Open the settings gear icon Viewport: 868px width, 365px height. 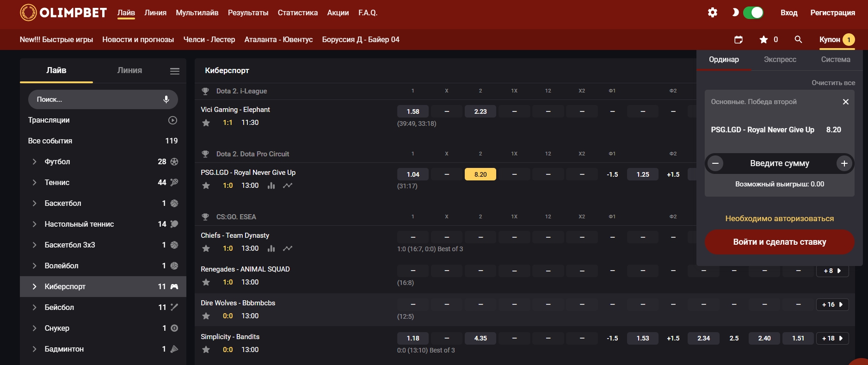tap(713, 12)
